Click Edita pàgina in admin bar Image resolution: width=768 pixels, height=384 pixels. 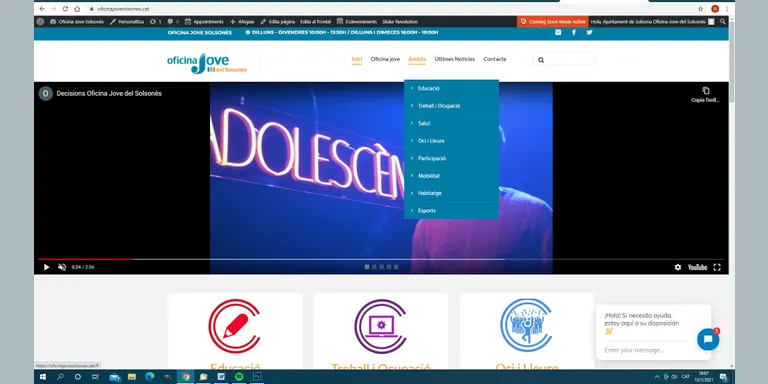click(x=278, y=22)
